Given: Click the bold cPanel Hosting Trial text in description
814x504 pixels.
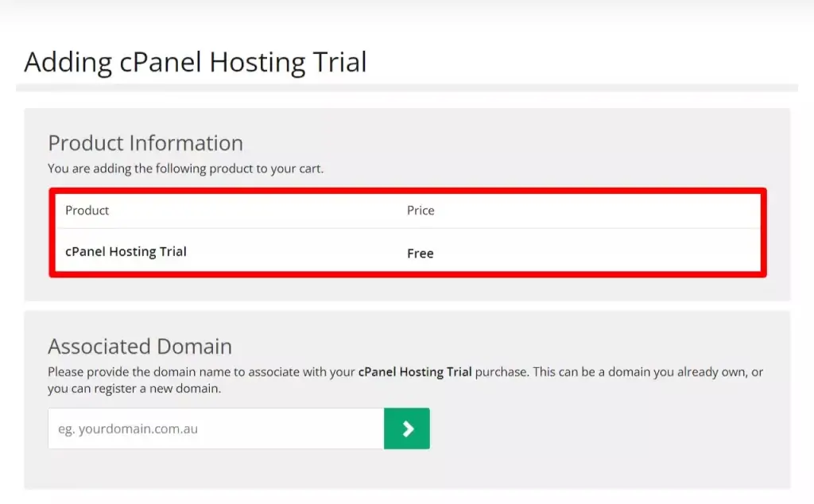Looking at the screenshot, I should tap(414, 371).
